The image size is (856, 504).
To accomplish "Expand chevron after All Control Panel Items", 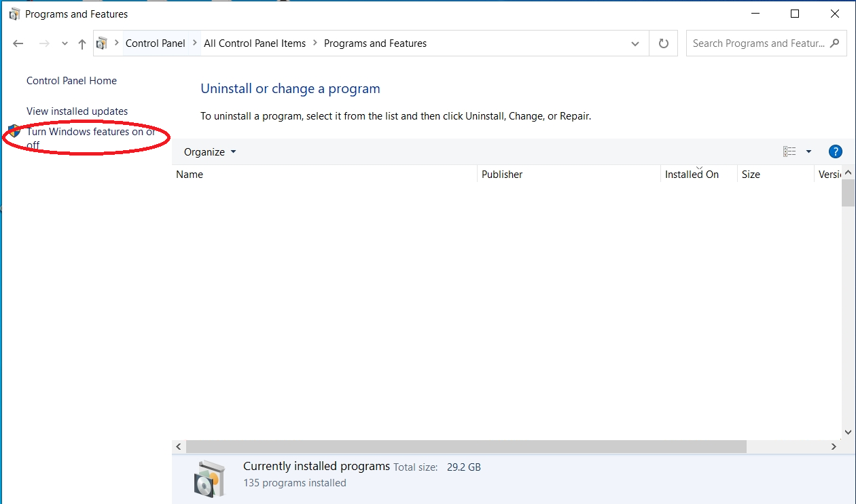I will [x=315, y=43].
